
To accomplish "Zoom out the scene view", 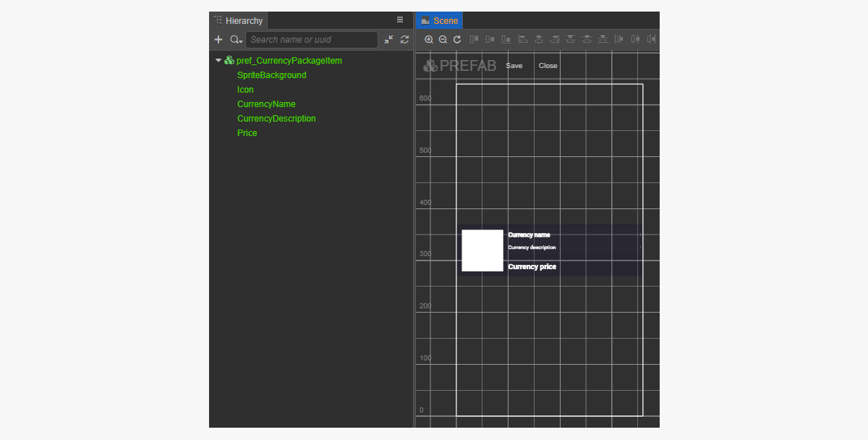I will pyautogui.click(x=443, y=40).
